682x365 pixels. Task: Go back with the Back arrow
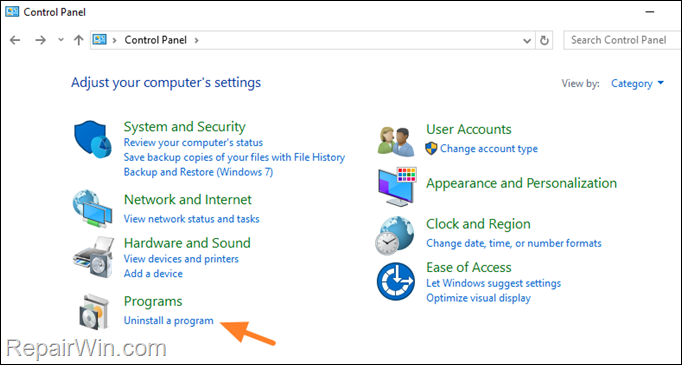click(x=15, y=40)
